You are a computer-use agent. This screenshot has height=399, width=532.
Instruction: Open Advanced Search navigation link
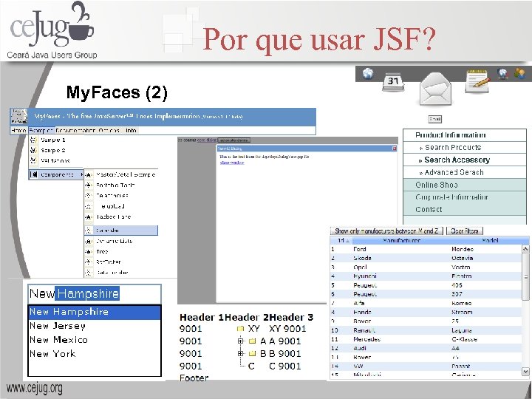click(454, 172)
